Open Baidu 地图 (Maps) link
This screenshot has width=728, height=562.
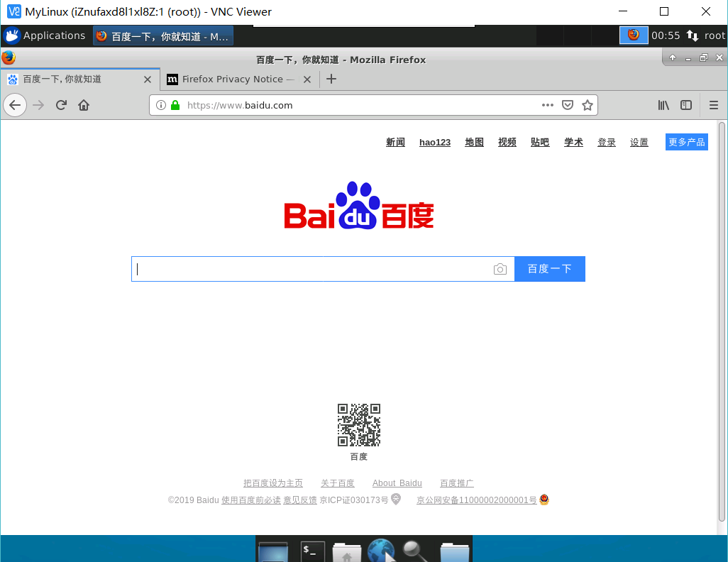click(474, 142)
